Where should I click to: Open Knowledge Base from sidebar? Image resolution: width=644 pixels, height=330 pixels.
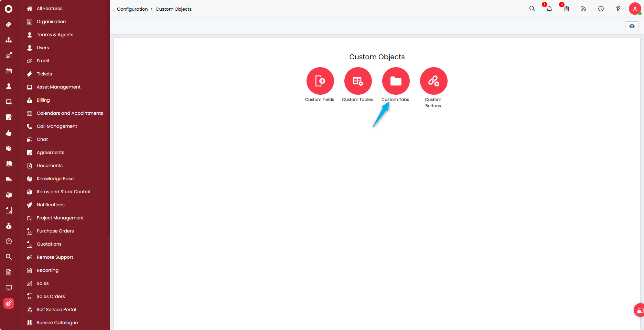(x=55, y=178)
